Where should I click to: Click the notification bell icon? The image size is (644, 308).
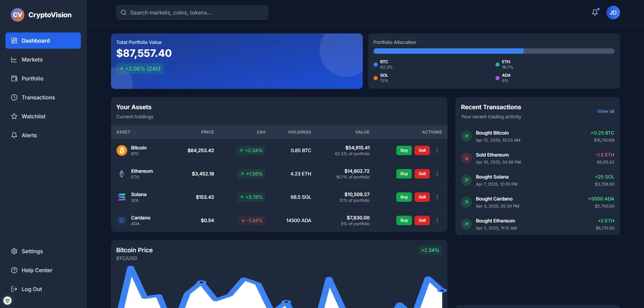[595, 12]
